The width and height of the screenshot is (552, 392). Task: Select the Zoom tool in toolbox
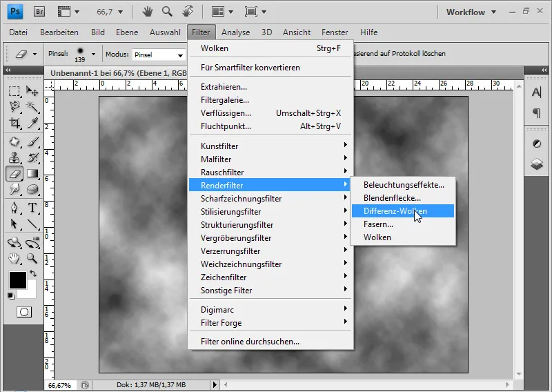pos(32,259)
